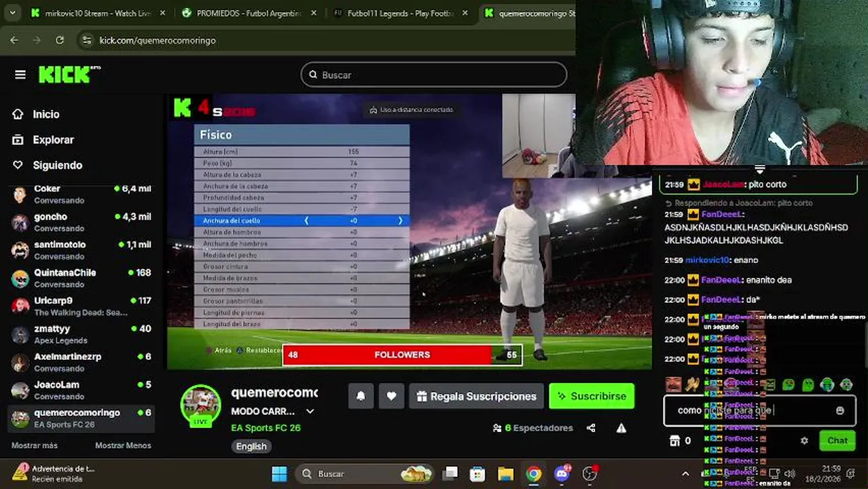
Task: Click Mostrar más in sidebar
Action: [35, 446]
